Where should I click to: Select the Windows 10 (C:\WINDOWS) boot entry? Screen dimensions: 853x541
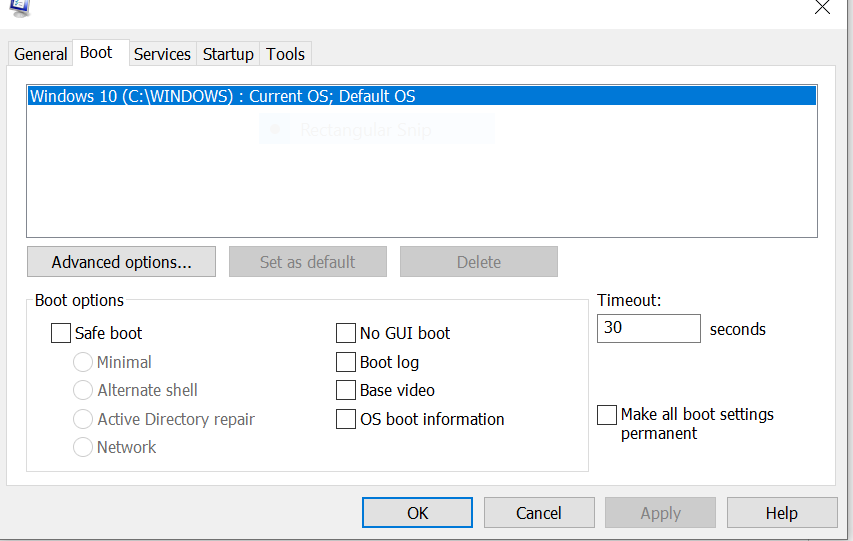pyautogui.click(x=422, y=96)
